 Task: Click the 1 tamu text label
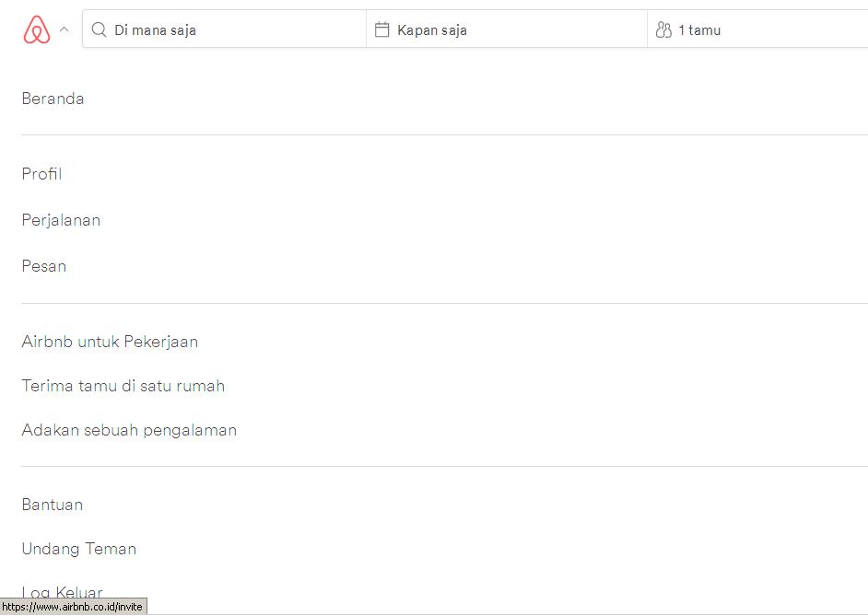[x=699, y=29]
